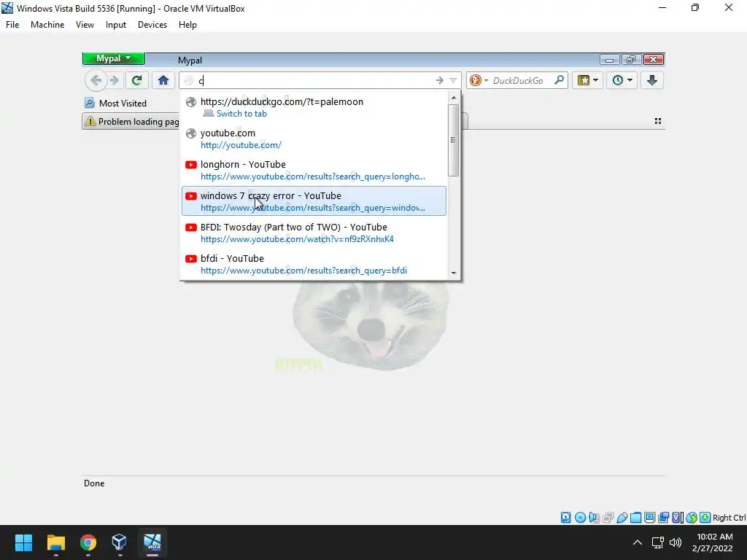
Task: Open the taskbar network status icon
Action: coord(658,542)
